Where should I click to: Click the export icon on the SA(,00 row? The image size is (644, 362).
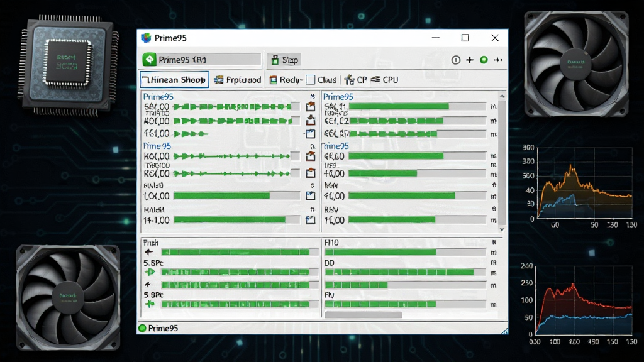[x=311, y=107]
